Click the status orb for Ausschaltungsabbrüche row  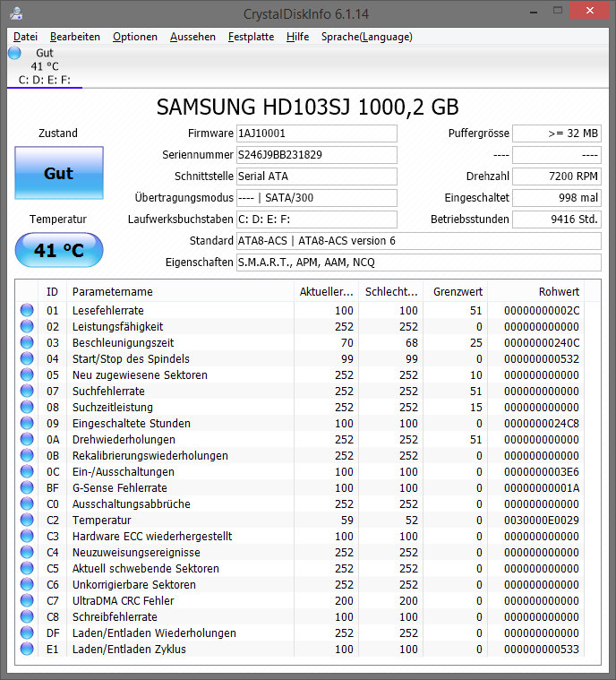[27, 504]
